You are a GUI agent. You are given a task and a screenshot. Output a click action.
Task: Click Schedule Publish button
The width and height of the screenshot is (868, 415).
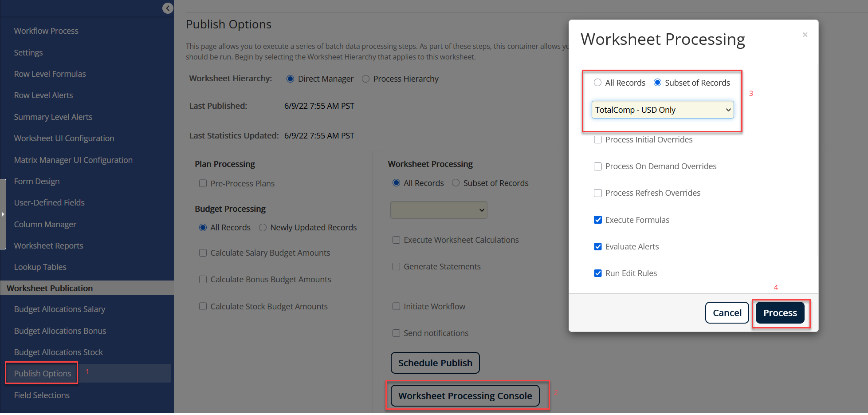[x=435, y=363]
